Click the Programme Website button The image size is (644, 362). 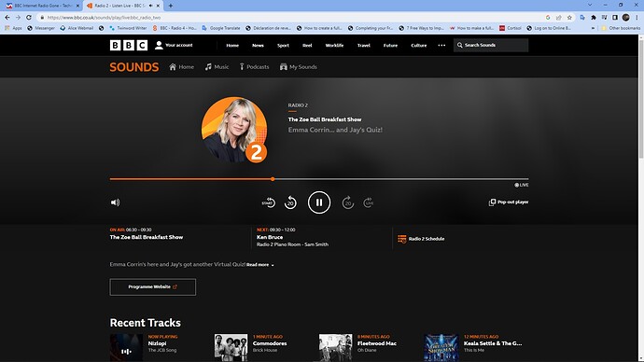(153, 286)
